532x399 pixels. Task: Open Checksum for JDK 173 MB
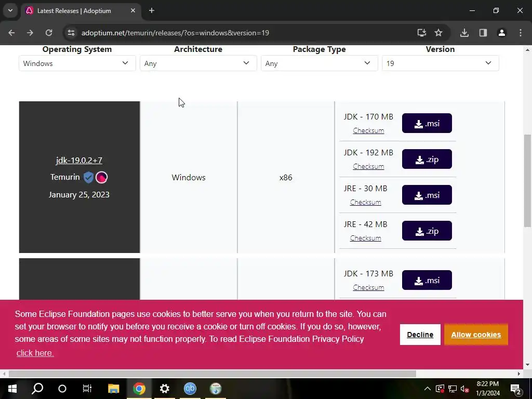point(368,287)
